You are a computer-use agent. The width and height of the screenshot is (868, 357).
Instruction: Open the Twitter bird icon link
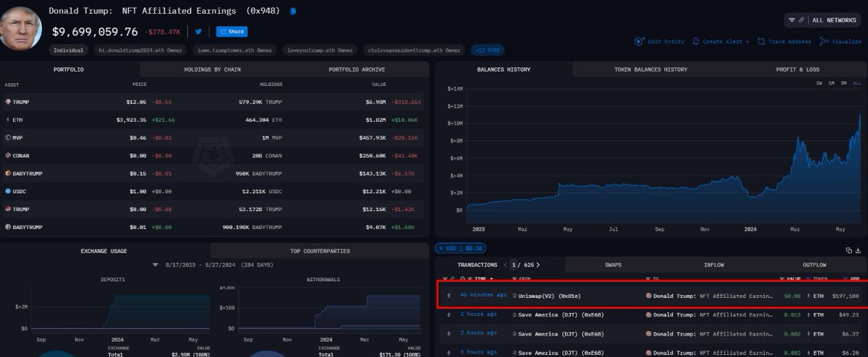[198, 32]
